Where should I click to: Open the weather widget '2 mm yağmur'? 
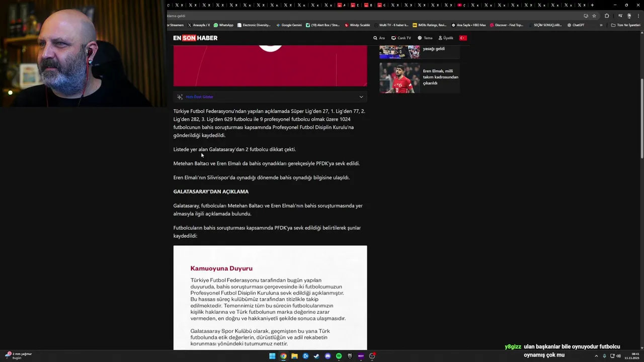click(18, 355)
